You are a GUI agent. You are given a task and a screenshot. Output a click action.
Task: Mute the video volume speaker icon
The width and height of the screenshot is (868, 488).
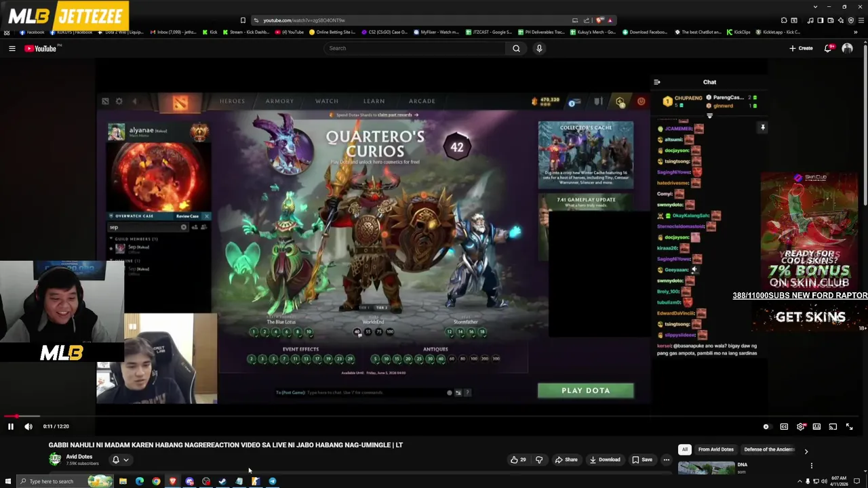pyautogui.click(x=28, y=426)
